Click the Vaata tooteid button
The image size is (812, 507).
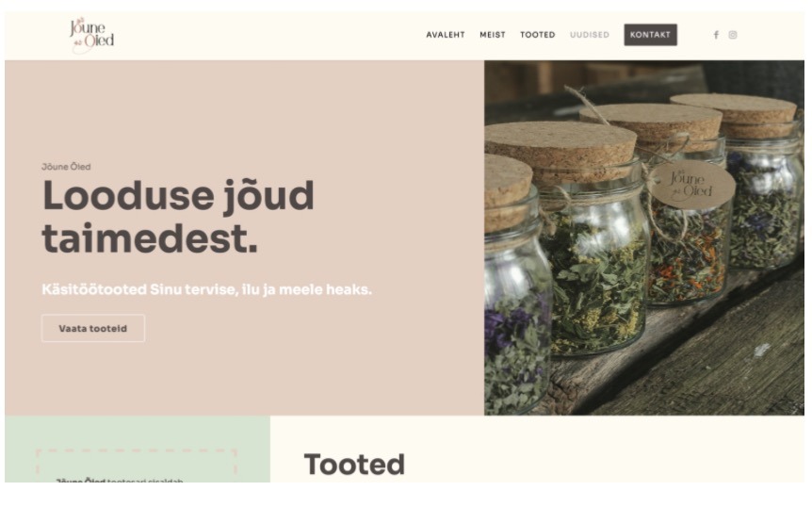tap(93, 328)
